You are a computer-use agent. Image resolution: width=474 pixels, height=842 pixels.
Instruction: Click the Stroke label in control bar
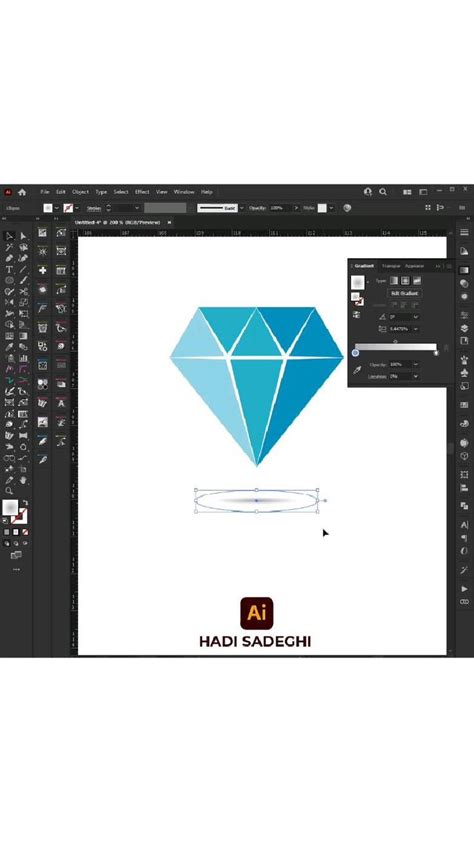(x=94, y=208)
